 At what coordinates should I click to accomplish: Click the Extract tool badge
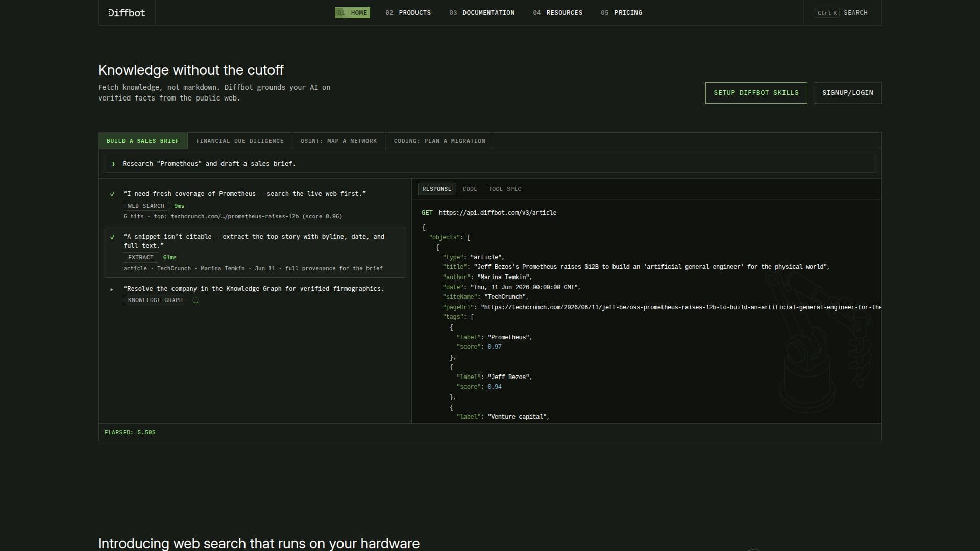141,258
